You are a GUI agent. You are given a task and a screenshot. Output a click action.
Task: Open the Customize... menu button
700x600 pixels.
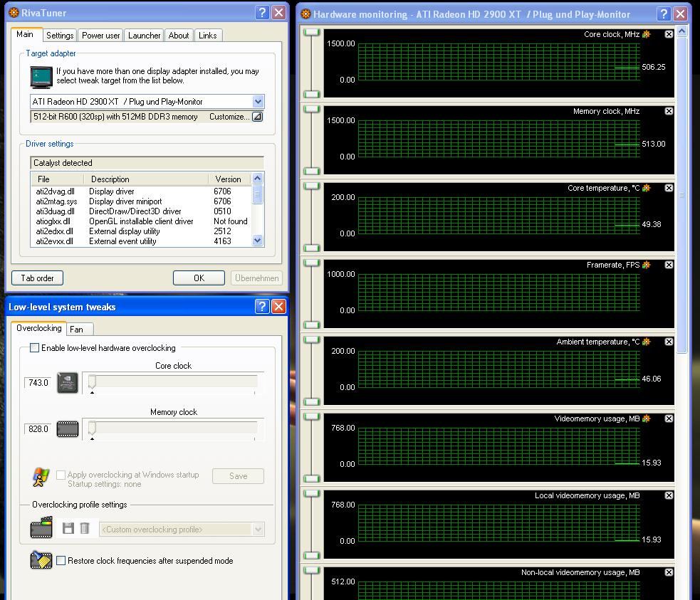pos(258,117)
